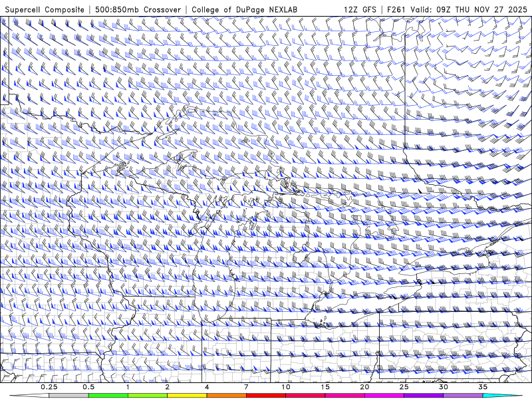Click the '500:850mb Crossover' header label
This screenshot has height=399, width=532.
tap(138, 10)
